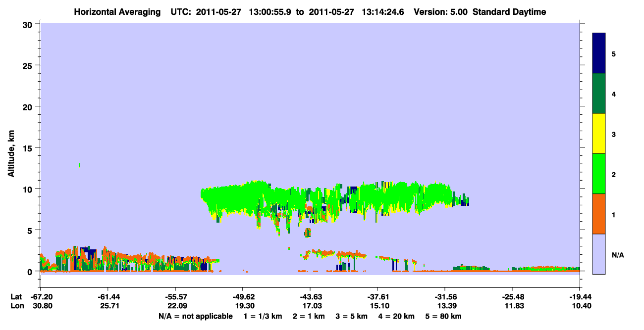The height and width of the screenshot is (330, 644).
Task: Click the altitude tick label 15
Action: 28,148
